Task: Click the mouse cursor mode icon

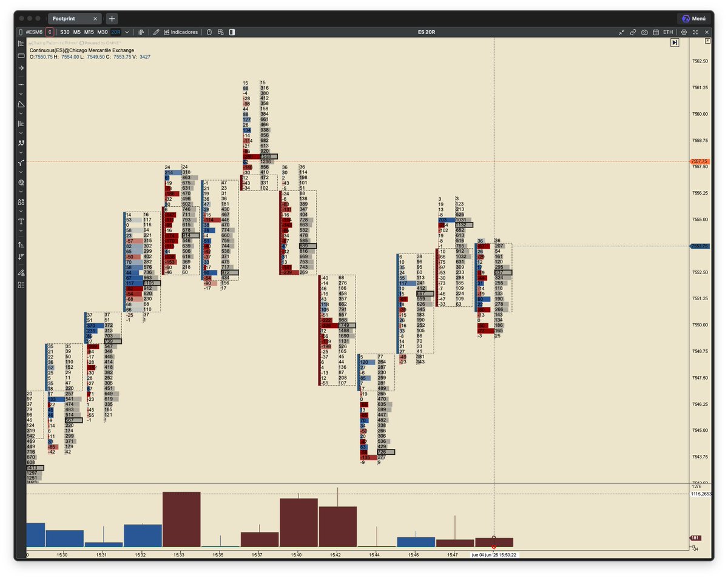Action: (209, 32)
